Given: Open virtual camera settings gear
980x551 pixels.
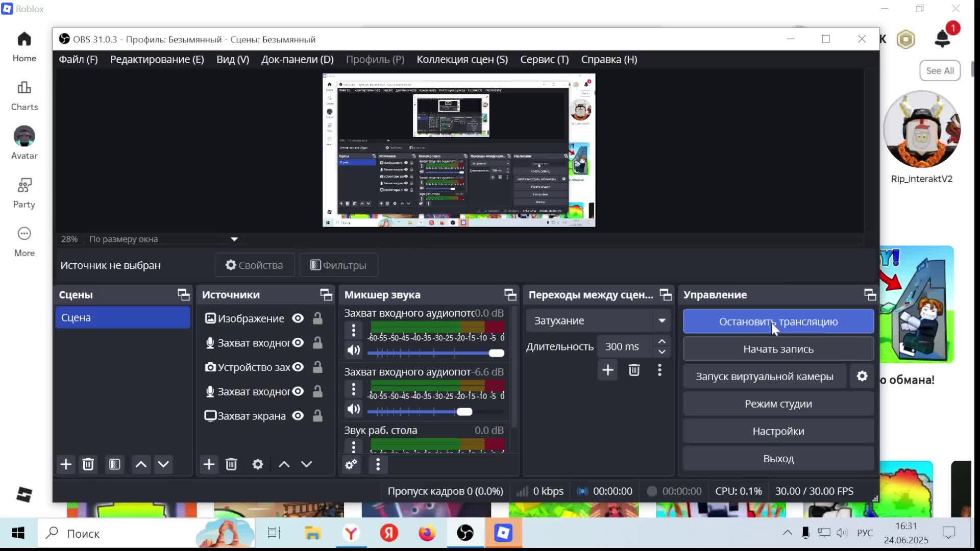Looking at the screenshot, I should coord(862,376).
